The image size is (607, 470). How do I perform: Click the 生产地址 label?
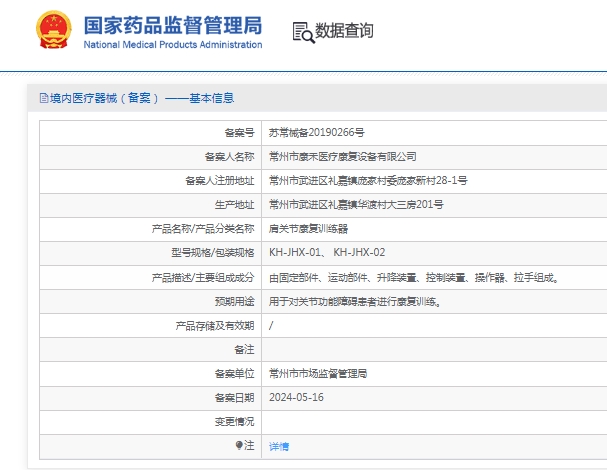click(235, 205)
